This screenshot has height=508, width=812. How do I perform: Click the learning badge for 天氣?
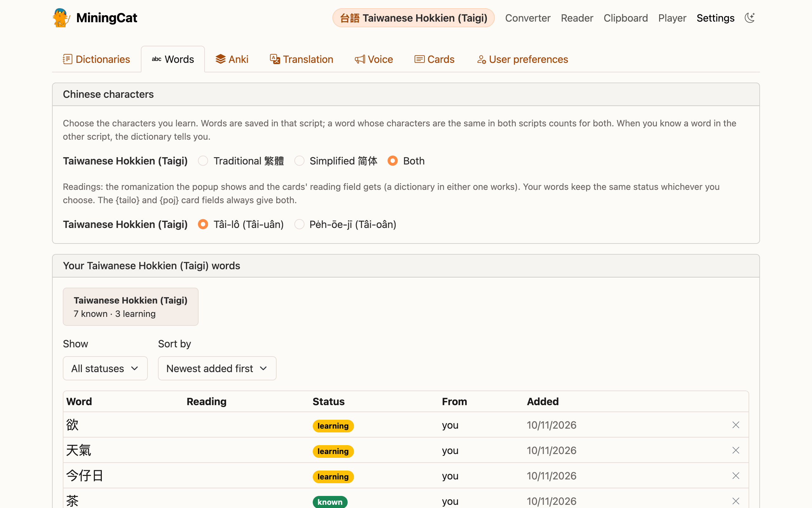333,451
